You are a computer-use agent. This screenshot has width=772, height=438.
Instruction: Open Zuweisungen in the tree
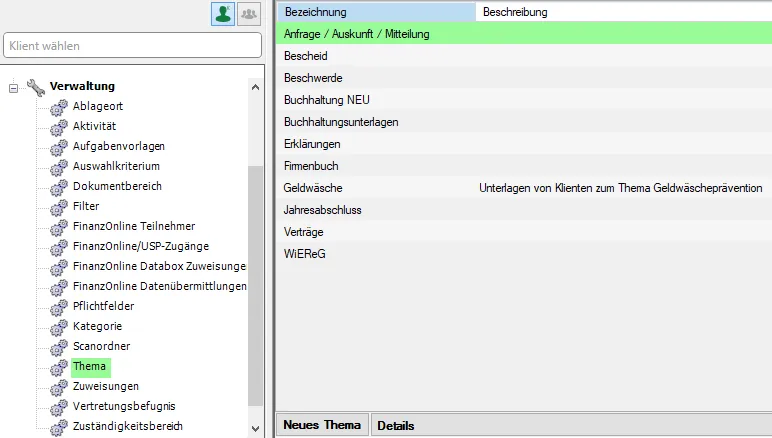click(x=105, y=386)
